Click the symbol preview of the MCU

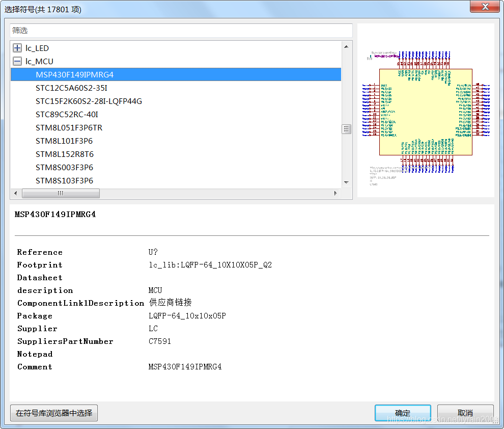click(426, 111)
